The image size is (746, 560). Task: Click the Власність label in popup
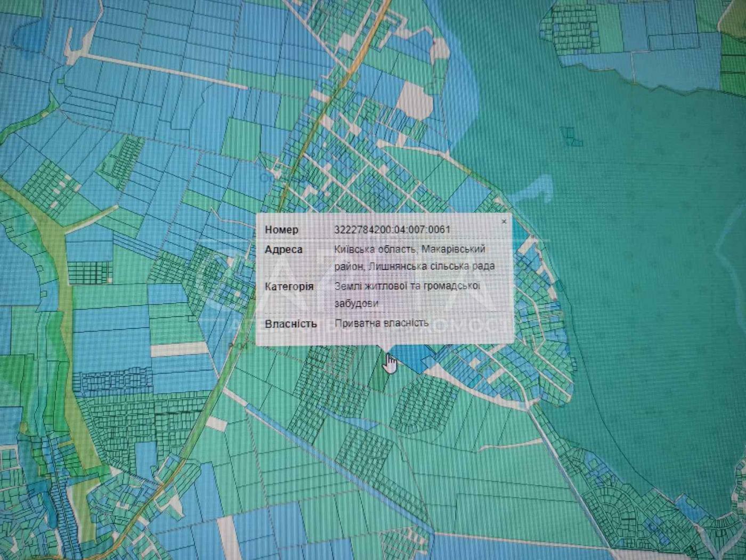290,323
